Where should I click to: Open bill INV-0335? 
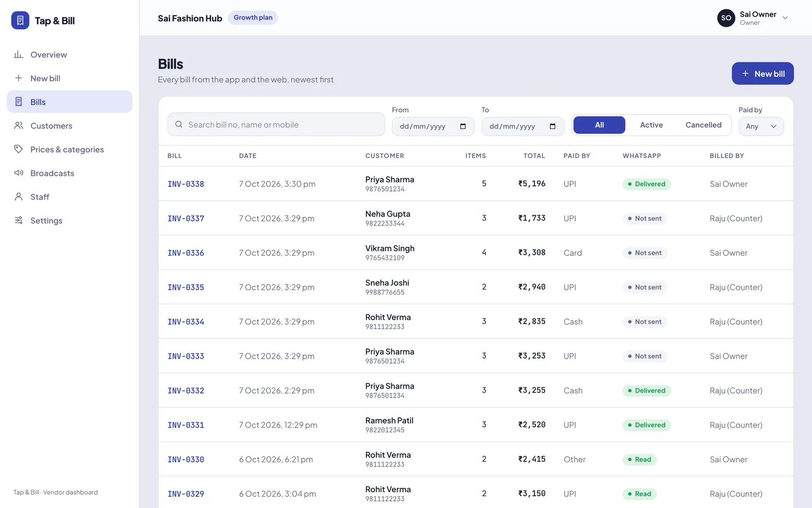click(186, 287)
